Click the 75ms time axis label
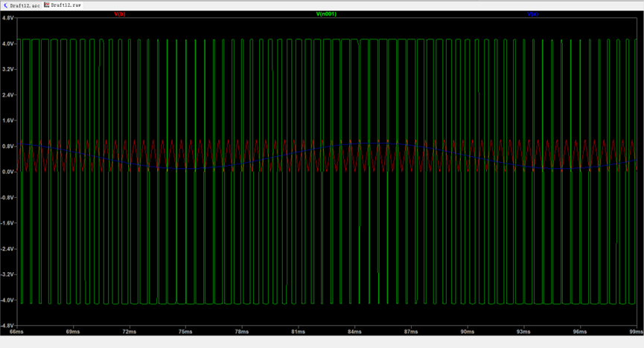Screen dimensions: 644x348 coord(185,332)
